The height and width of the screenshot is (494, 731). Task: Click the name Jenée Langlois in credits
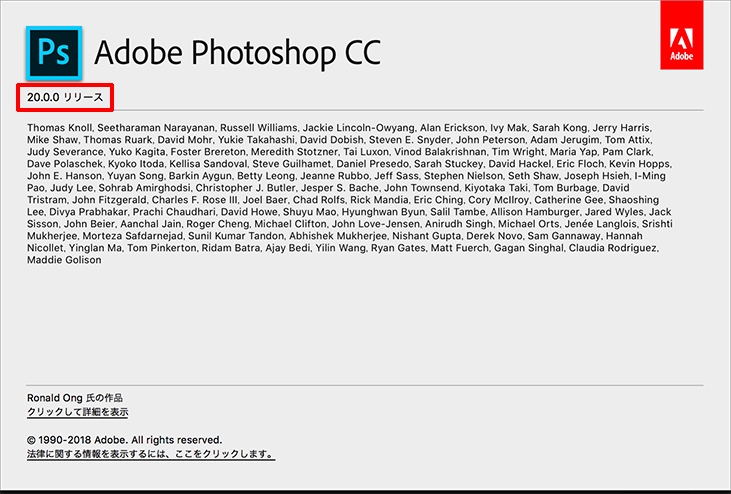coord(600,224)
